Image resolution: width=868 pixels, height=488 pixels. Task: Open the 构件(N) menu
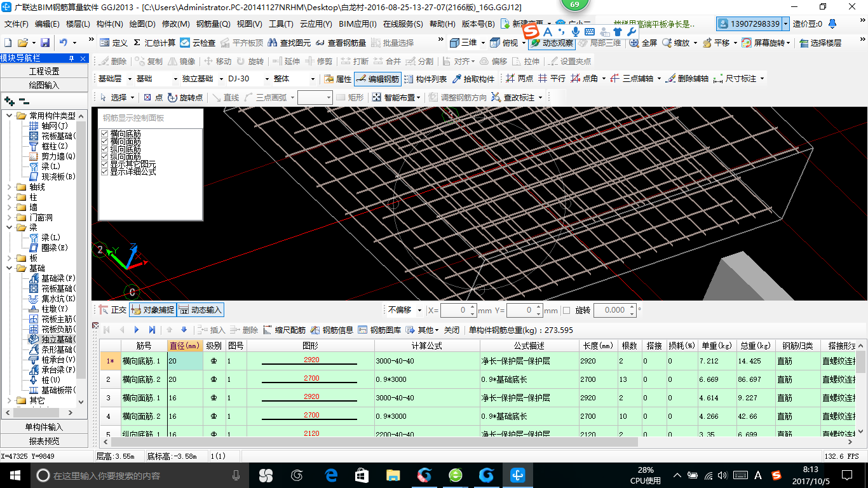109,24
